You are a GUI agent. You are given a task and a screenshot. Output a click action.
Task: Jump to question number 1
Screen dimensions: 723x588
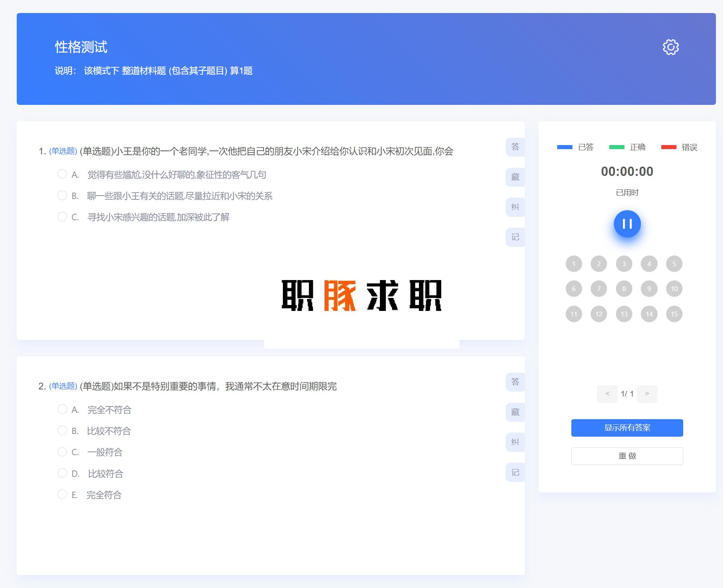(x=574, y=264)
